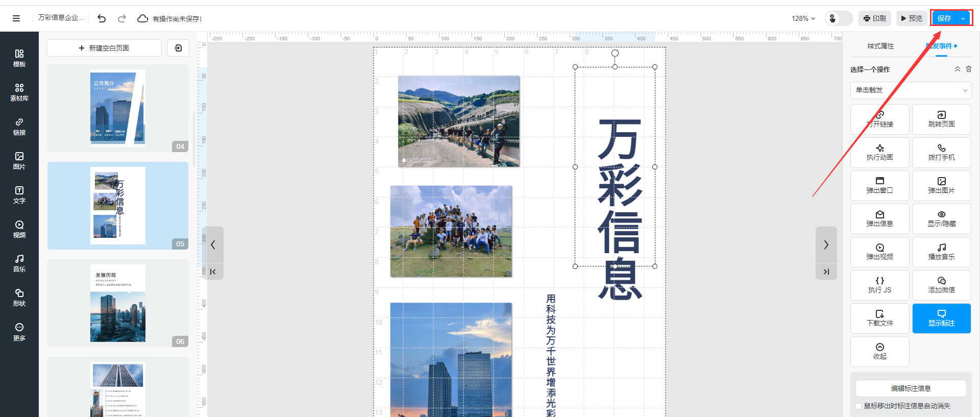Click the hamburger menu icon

click(16, 18)
